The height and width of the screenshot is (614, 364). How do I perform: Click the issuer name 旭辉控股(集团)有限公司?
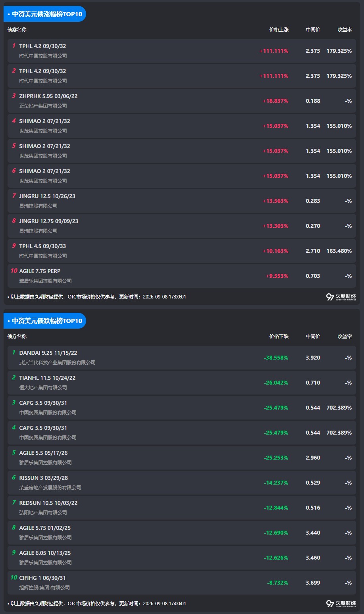tap(44, 588)
